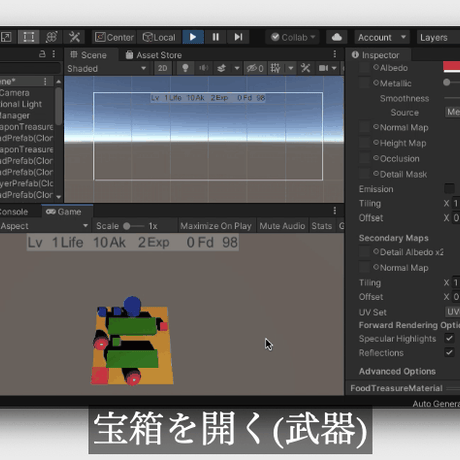
Task: Click the Pause button
Action: point(216,37)
